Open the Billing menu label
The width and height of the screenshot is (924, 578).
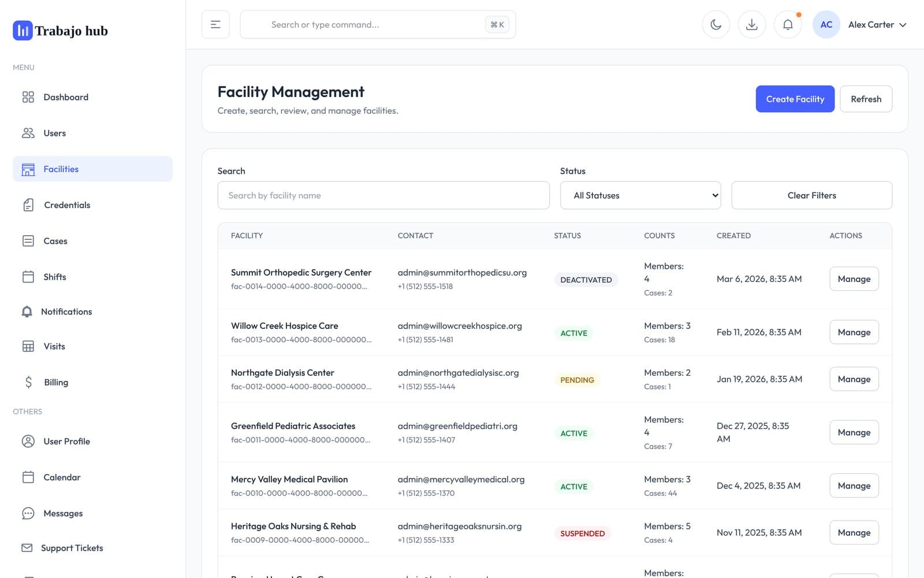point(56,382)
